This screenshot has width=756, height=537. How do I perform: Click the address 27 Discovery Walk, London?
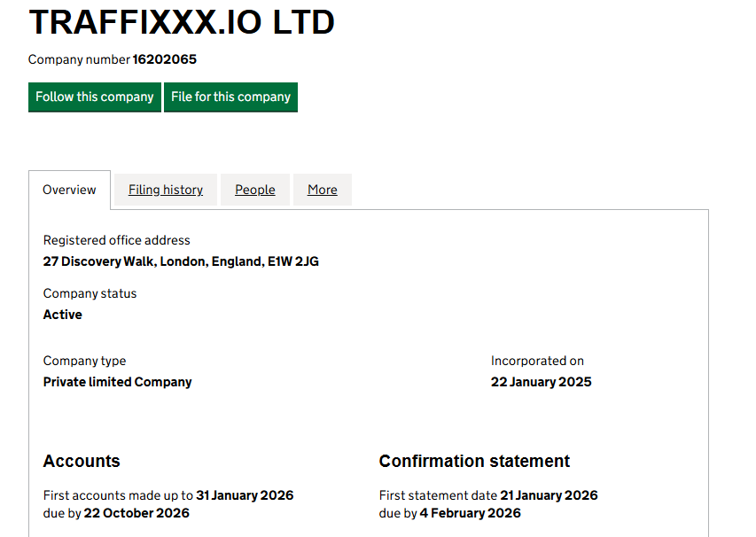tap(181, 261)
